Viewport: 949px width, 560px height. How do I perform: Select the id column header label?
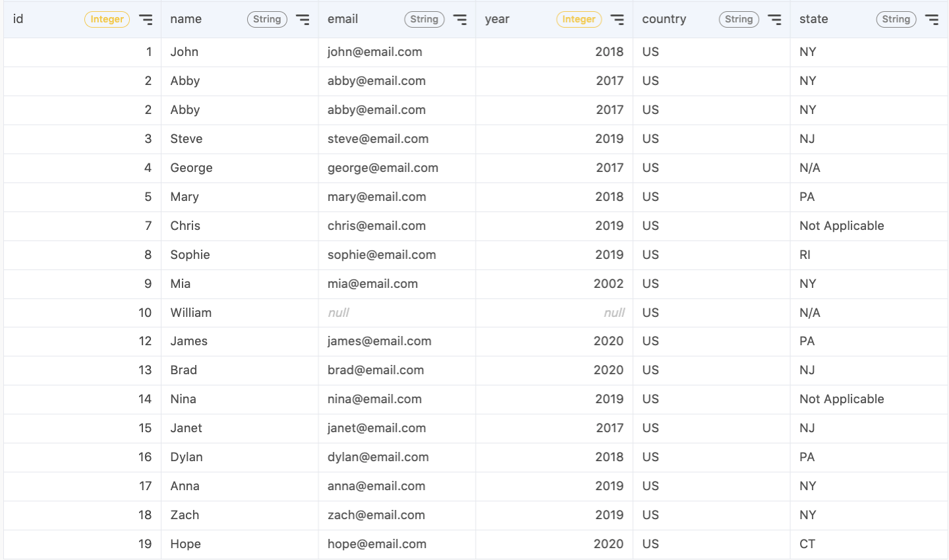pyautogui.click(x=18, y=19)
